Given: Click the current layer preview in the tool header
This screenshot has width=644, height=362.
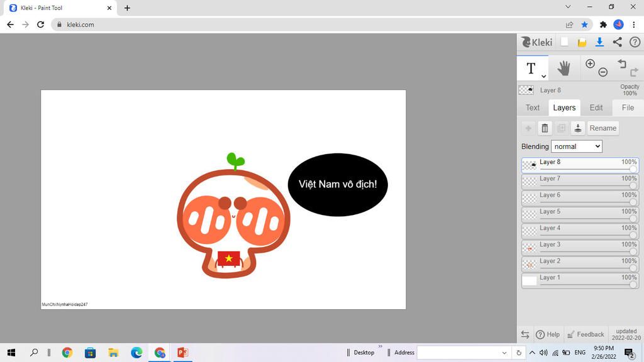Looking at the screenshot, I should point(526,90).
